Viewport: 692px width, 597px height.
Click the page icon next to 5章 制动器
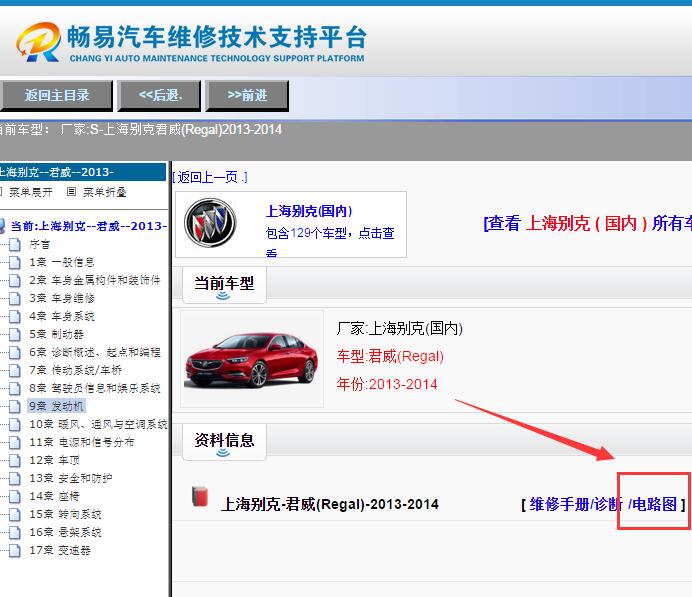15,334
